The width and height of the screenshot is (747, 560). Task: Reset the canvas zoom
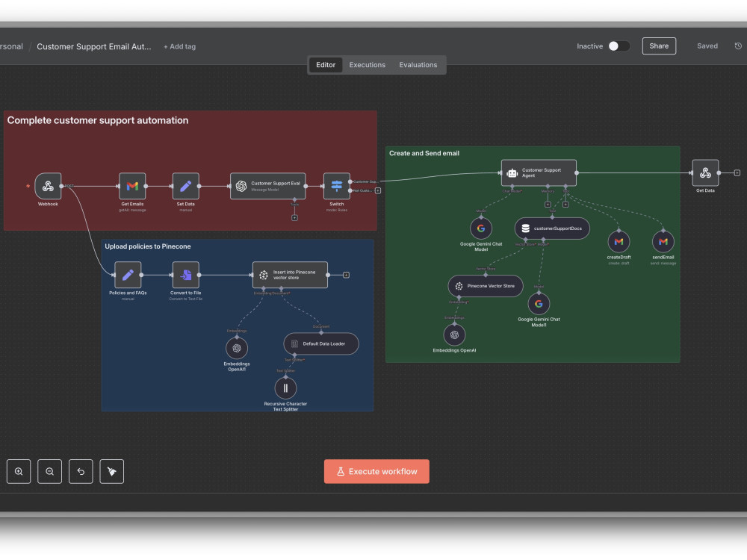point(81,471)
